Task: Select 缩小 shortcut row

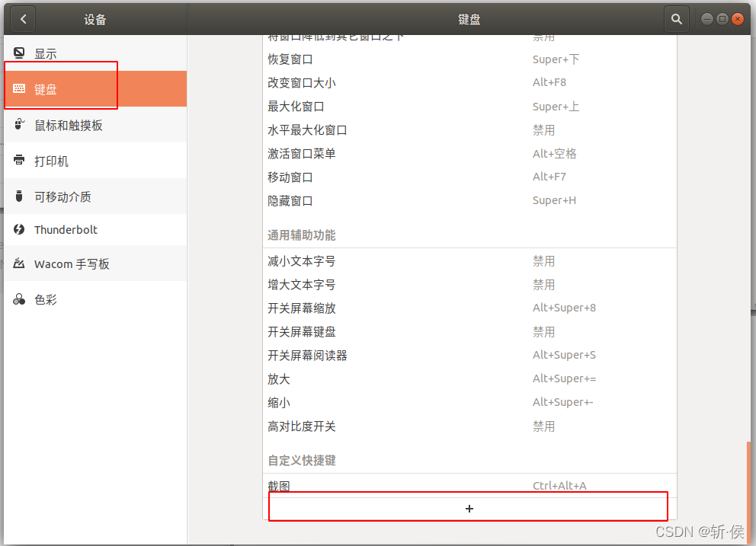Action: coord(469,403)
